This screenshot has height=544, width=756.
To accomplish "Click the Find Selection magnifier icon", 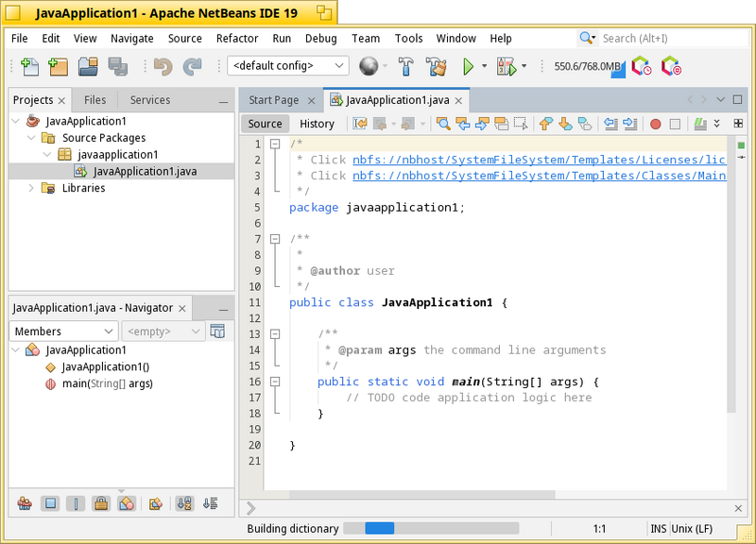I will (443, 124).
